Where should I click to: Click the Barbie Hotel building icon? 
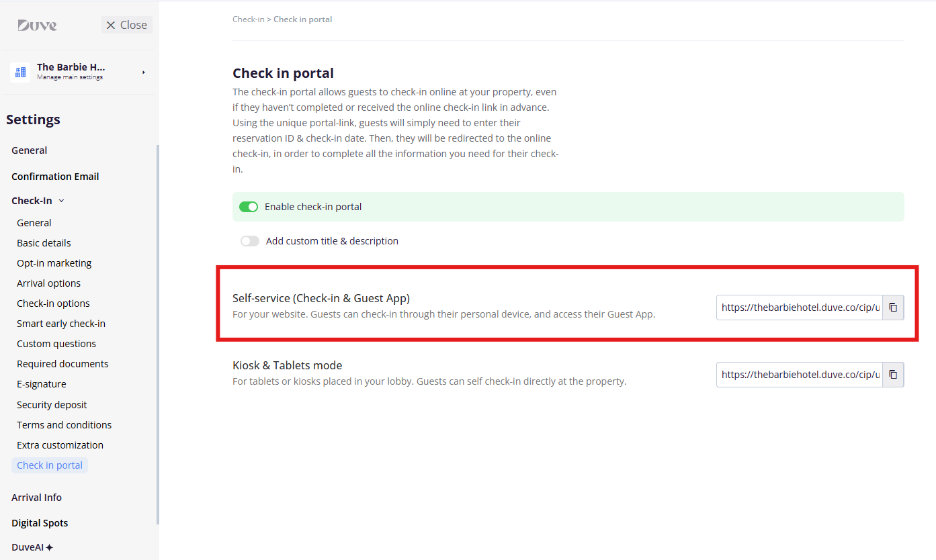20,72
